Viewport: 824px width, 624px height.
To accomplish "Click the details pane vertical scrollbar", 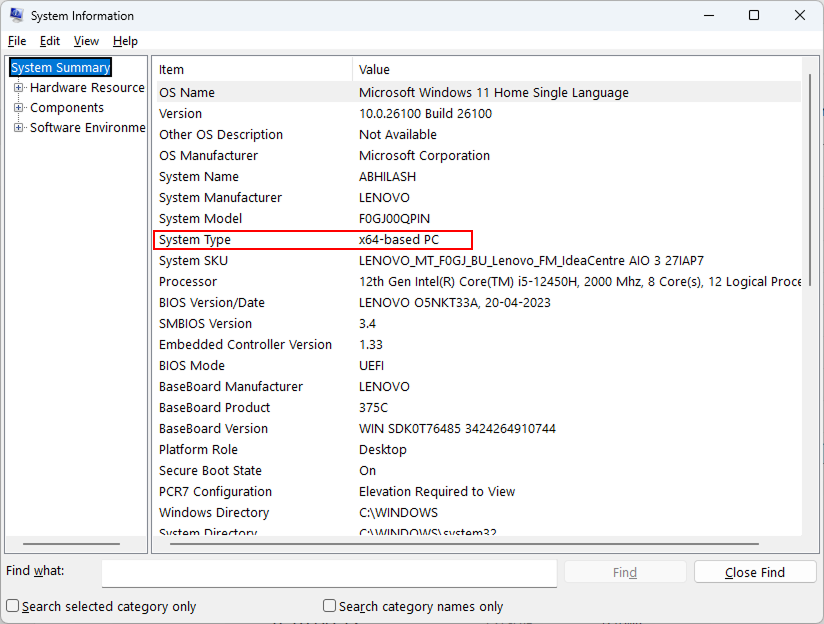I will click(x=810, y=180).
